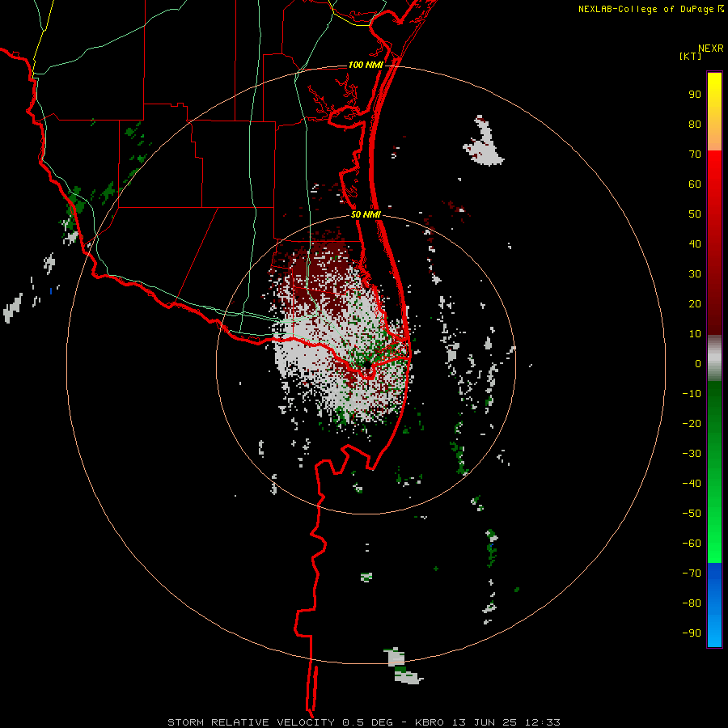This screenshot has height=728, width=728.
Task: Click the 50 NMI range ring label
Action: click(x=366, y=214)
